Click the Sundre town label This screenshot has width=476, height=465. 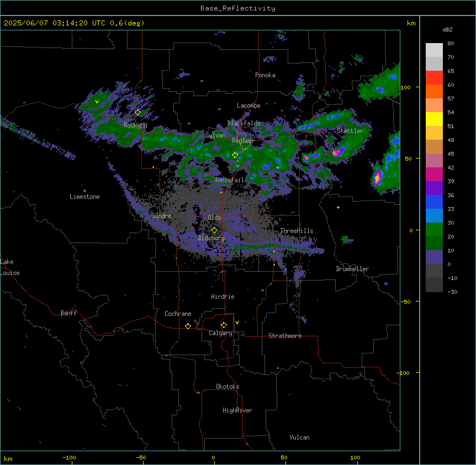click(x=161, y=216)
